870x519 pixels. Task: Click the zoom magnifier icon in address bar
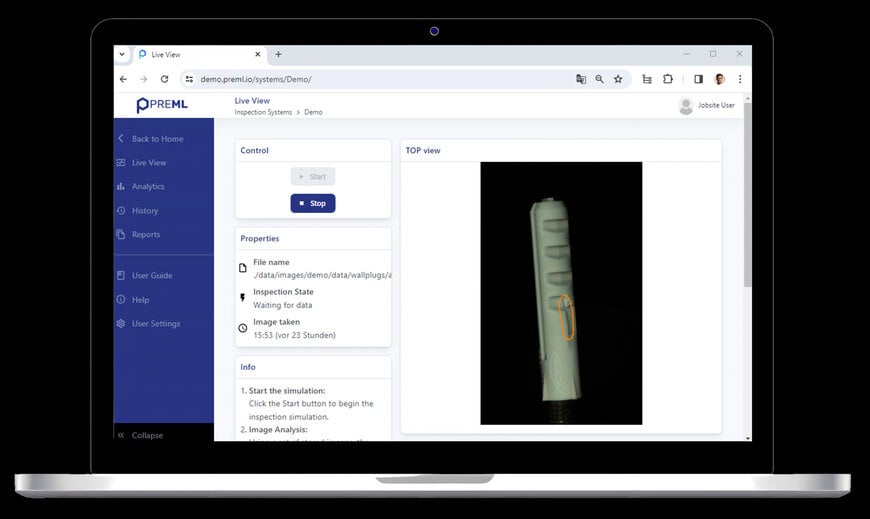coord(599,79)
